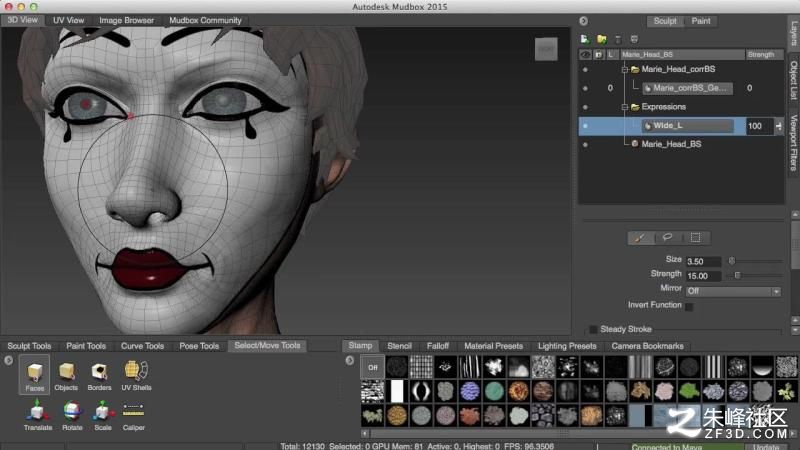
Task: Click the stamp tray collapse arrow
Action: pos(349,360)
